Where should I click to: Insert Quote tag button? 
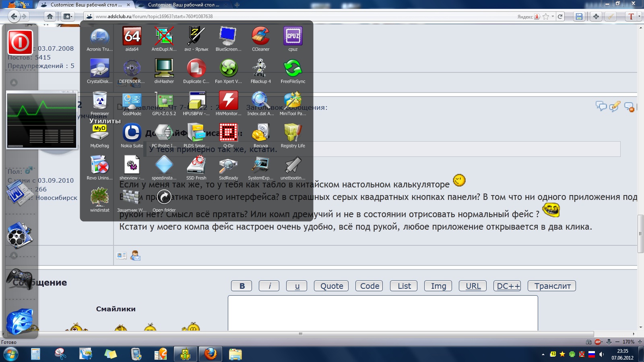pos(331,286)
